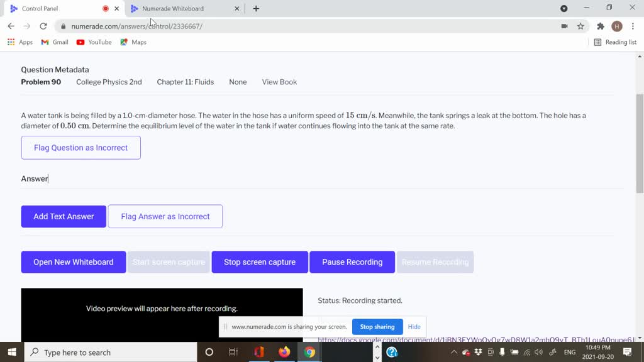Viewport: 644px width, 362px height.
Task: Click the Stop sharing button
Action: coord(377,327)
